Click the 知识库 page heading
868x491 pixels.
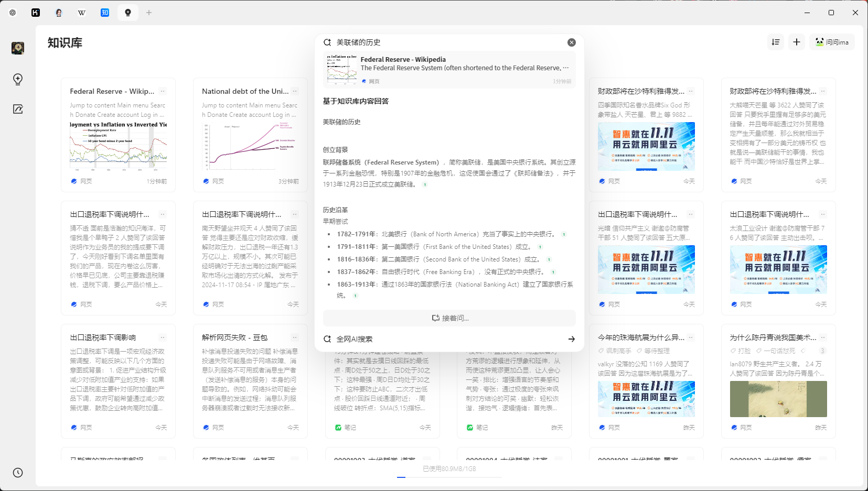tap(65, 43)
